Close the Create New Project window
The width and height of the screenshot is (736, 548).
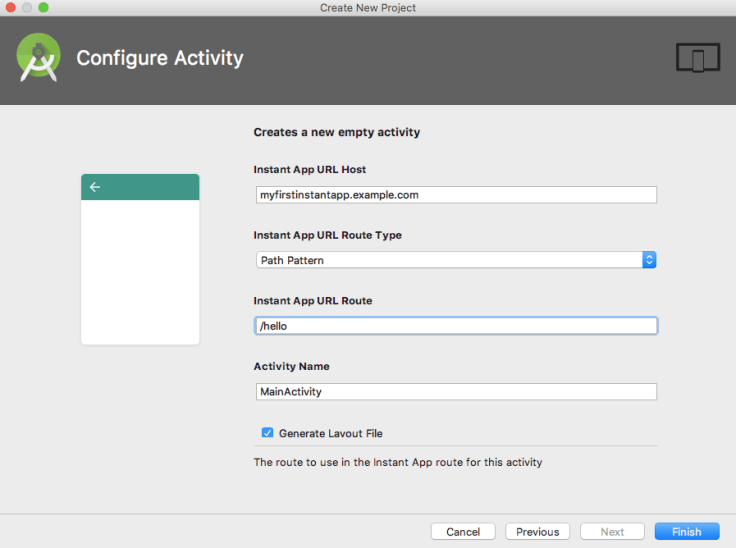click(x=11, y=7)
